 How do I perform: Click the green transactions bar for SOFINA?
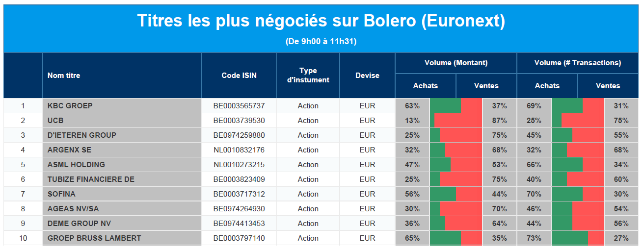[567, 194]
